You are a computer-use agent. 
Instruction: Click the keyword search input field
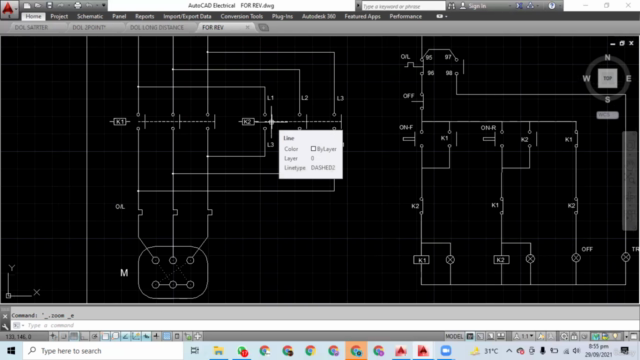[403, 6]
